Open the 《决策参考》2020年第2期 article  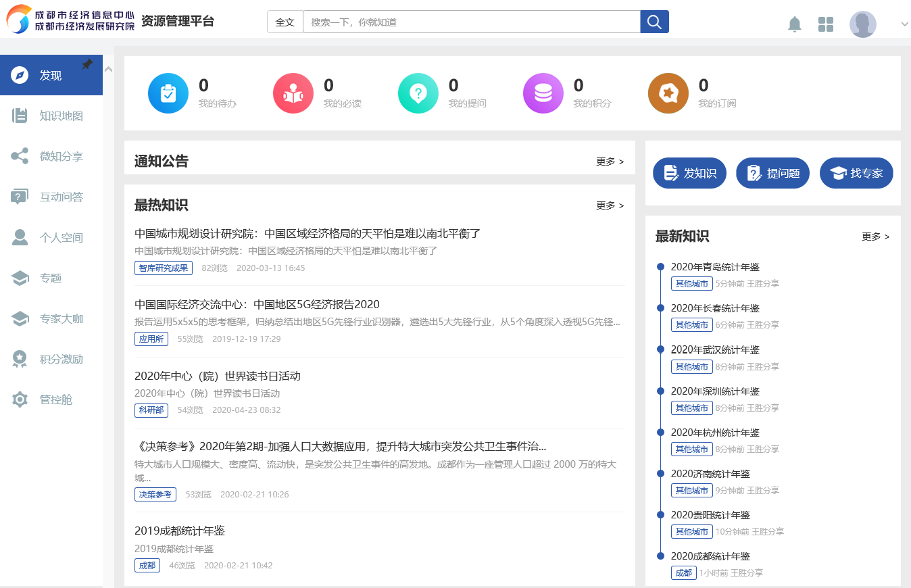341,447
